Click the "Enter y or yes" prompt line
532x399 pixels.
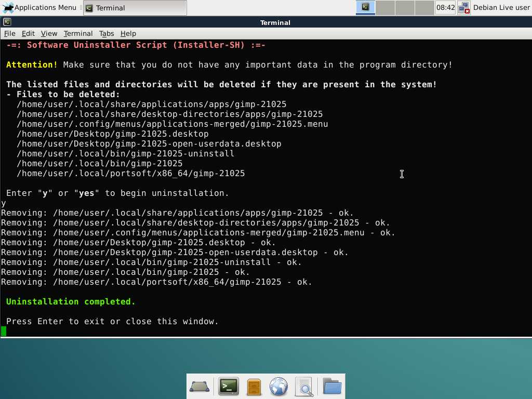click(x=117, y=193)
